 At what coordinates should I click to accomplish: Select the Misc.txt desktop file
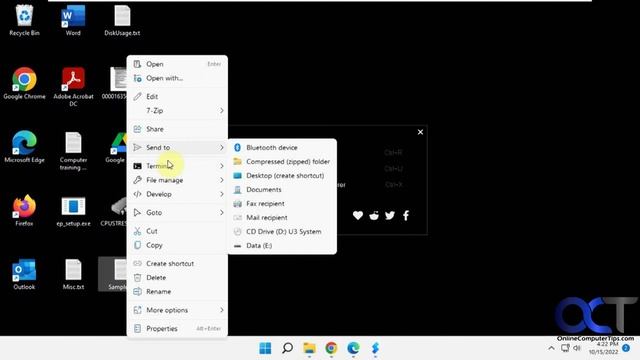(x=73, y=274)
